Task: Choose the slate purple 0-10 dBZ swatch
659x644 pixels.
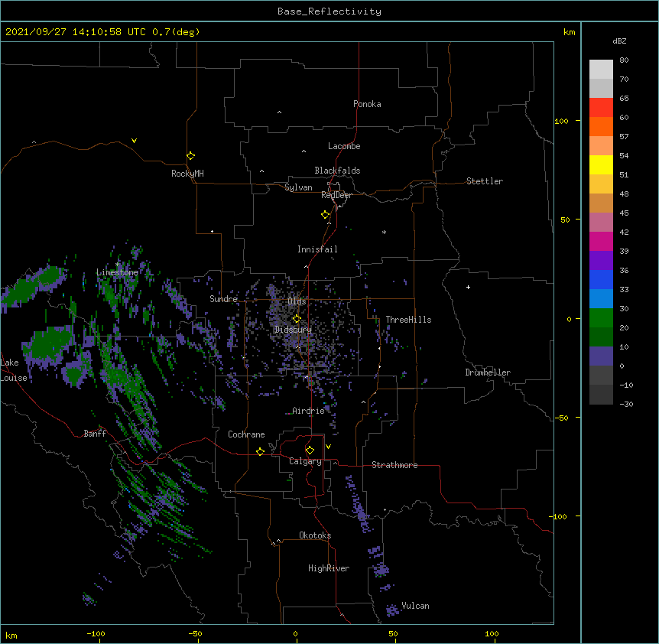Action: (x=601, y=356)
